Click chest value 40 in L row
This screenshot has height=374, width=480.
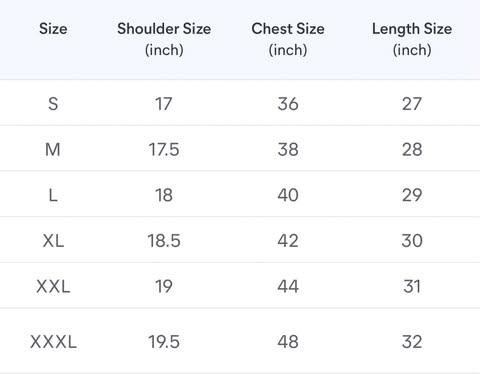(x=288, y=195)
